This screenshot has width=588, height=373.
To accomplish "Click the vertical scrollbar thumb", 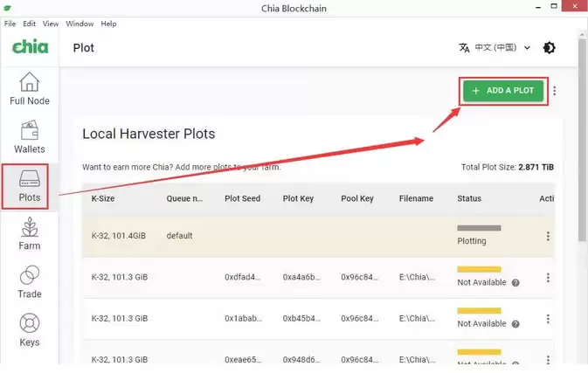I will coord(582,139).
